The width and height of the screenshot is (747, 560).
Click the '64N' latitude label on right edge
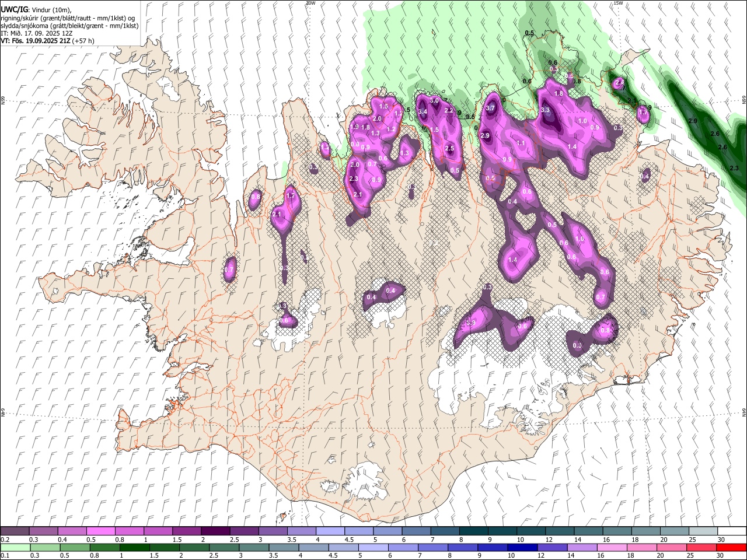click(x=744, y=412)
